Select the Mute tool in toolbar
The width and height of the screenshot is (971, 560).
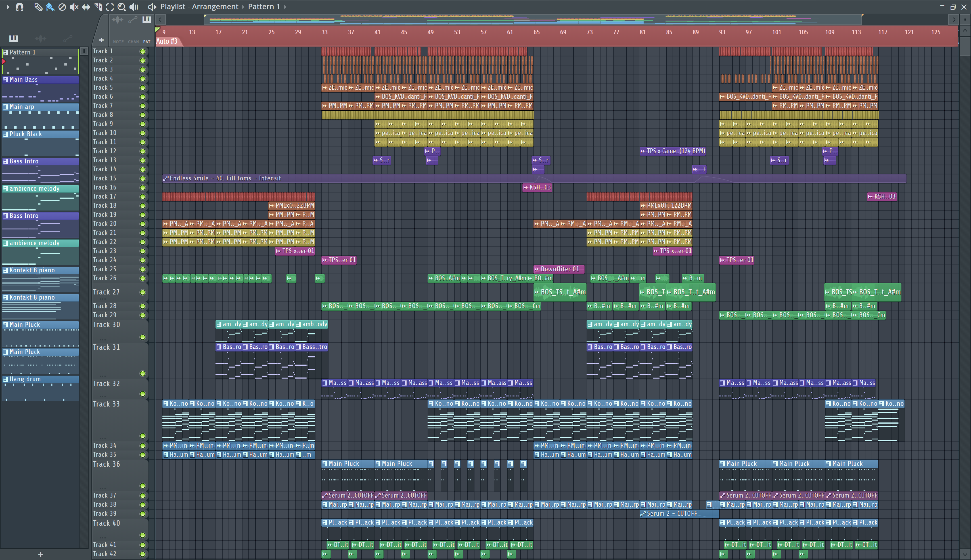(x=74, y=7)
